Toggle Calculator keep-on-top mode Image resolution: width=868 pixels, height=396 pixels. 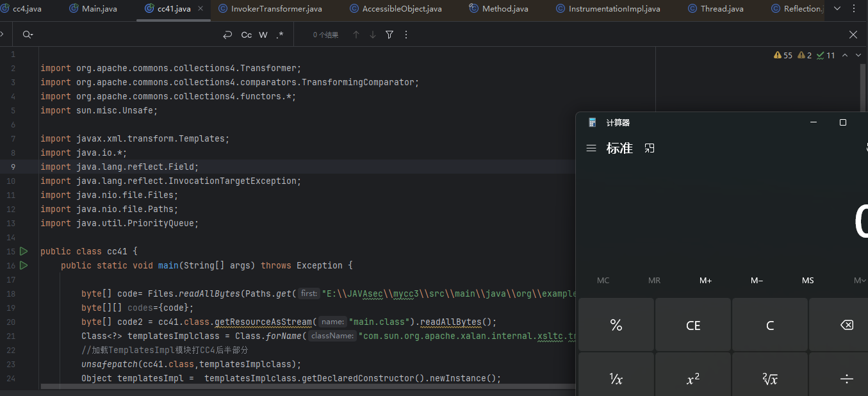point(650,148)
